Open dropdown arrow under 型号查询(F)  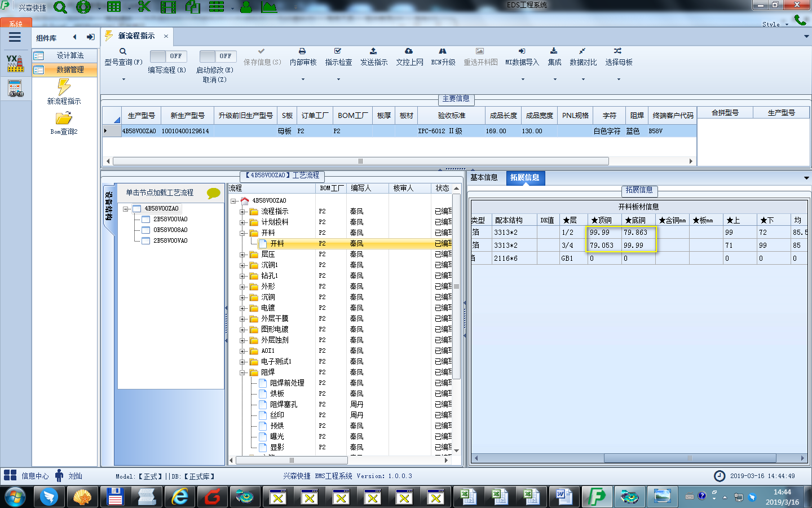pos(123,80)
